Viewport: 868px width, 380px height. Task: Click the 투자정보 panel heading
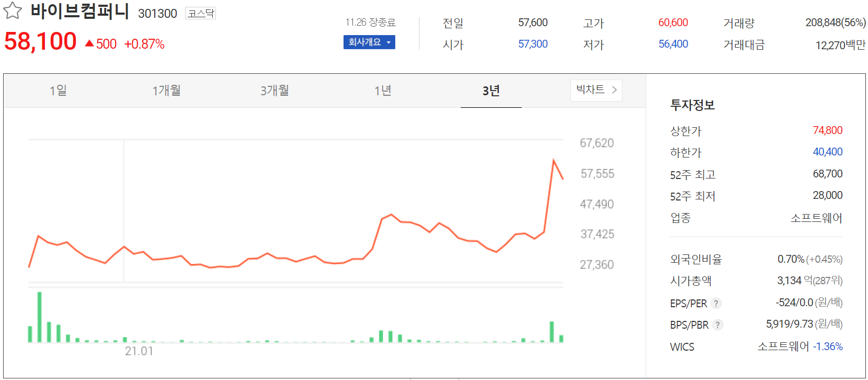point(692,105)
